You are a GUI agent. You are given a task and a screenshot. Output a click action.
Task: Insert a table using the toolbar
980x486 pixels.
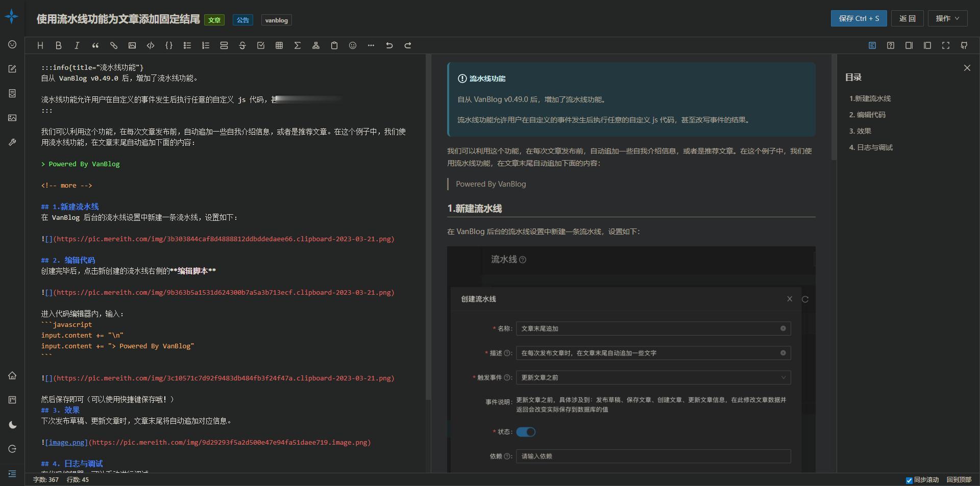tap(279, 45)
